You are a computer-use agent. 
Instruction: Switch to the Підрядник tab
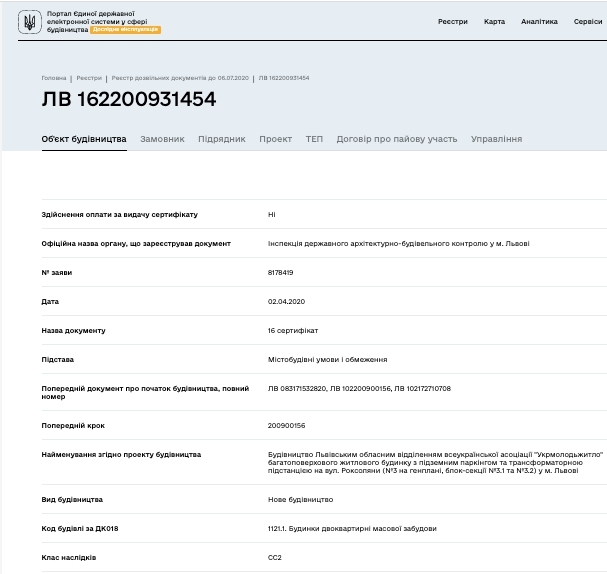222,139
